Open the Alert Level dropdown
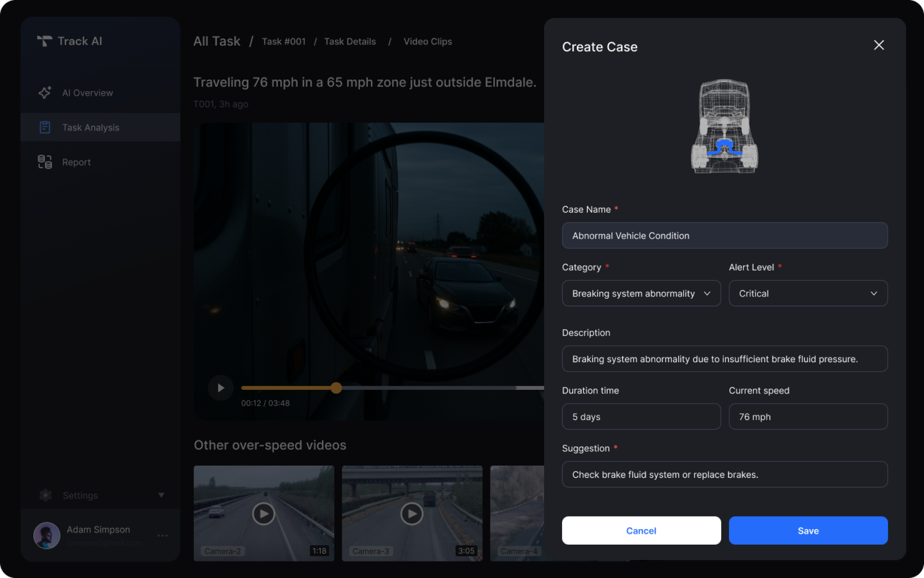 808,293
